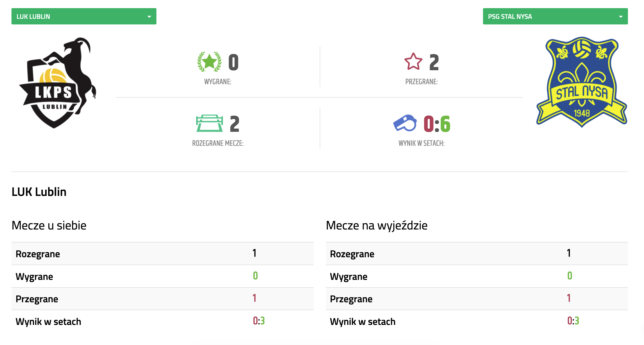Click the wins count 0 beside laurel
Screen dimensions: 644x345
point(233,62)
